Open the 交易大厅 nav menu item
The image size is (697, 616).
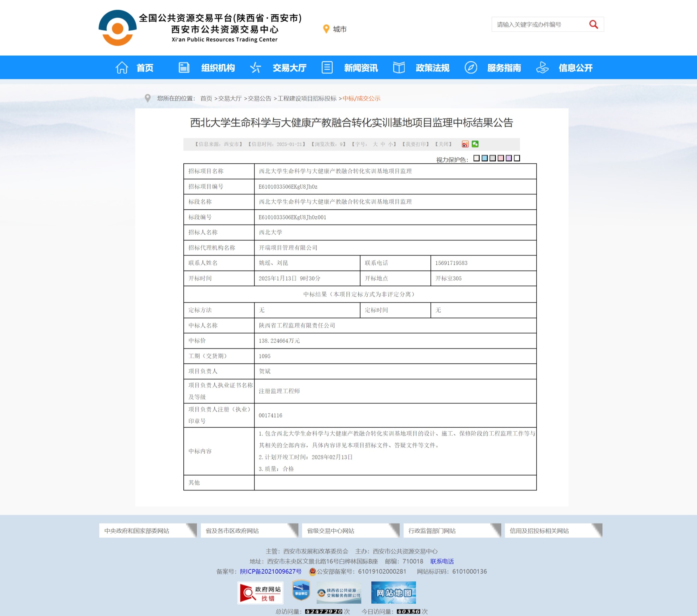pos(289,68)
